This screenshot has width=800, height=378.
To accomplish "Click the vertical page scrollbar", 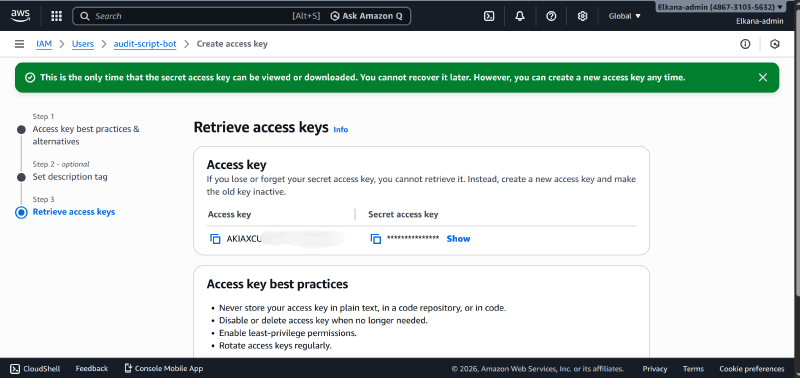I will (x=797, y=153).
